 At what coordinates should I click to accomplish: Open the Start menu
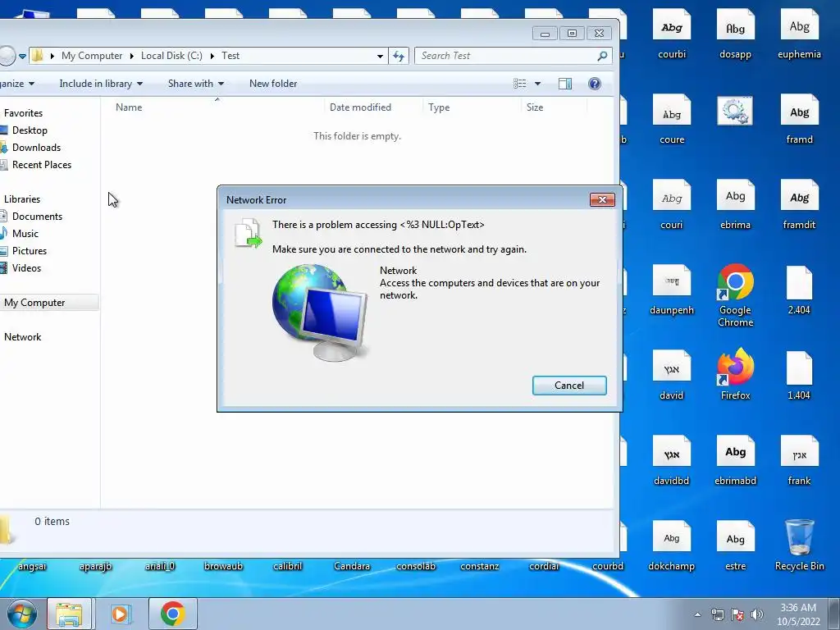tap(21, 614)
